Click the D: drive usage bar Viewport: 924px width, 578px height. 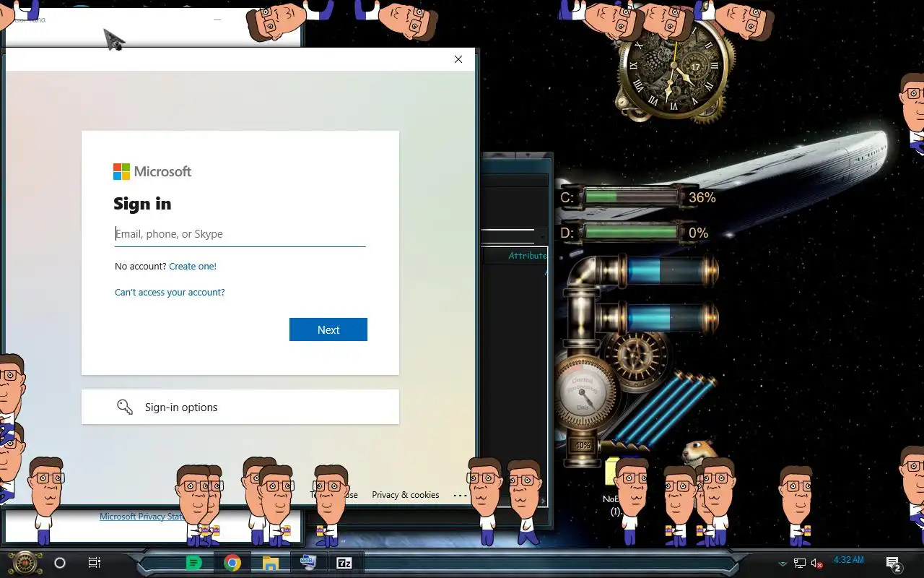[x=632, y=233]
